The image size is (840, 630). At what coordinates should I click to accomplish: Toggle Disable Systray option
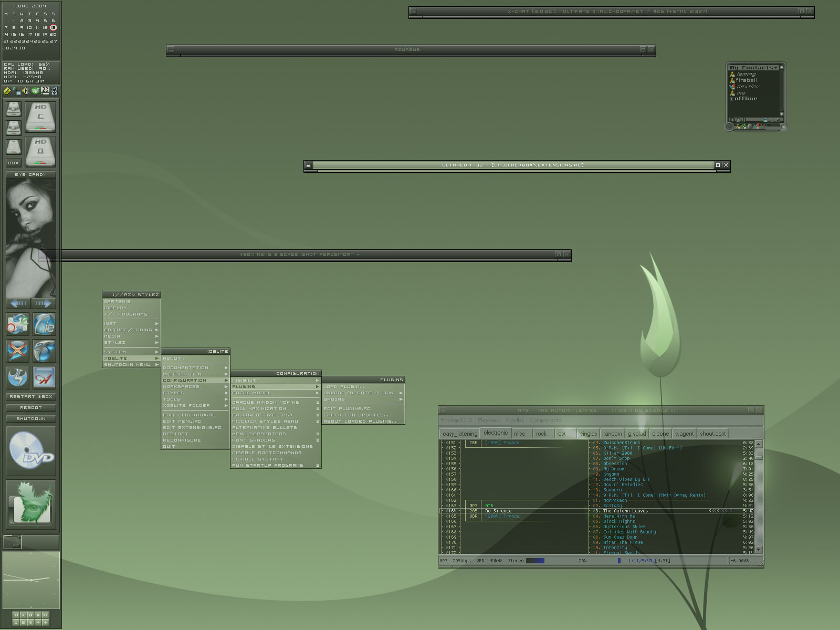click(x=276, y=459)
